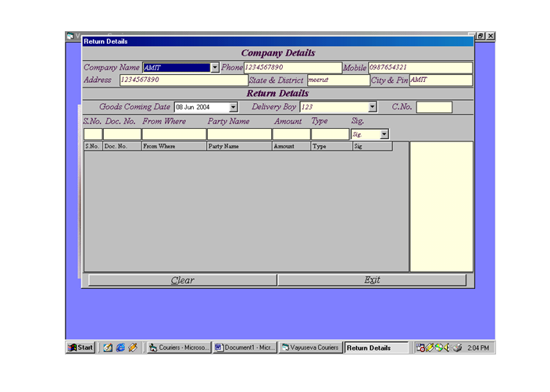This screenshot has width=550, height=392.
Task: Click the yellow pencil tray icon
Action: coord(430,347)
